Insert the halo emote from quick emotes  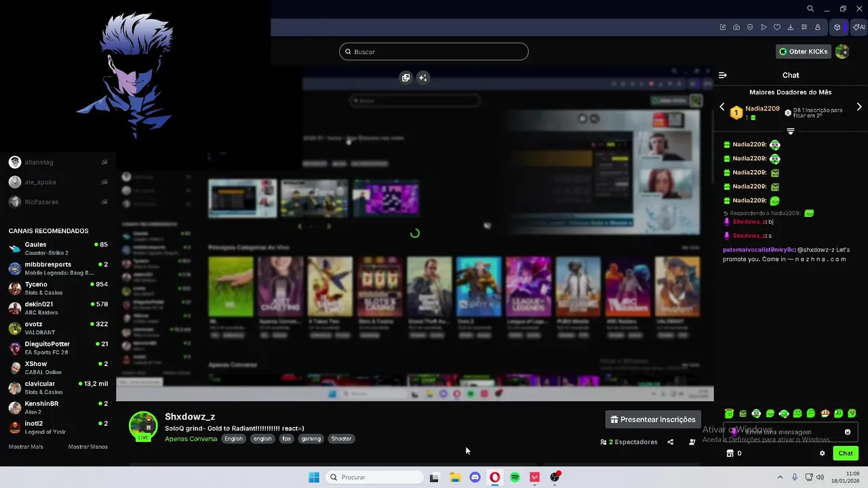tap(729, 413)
